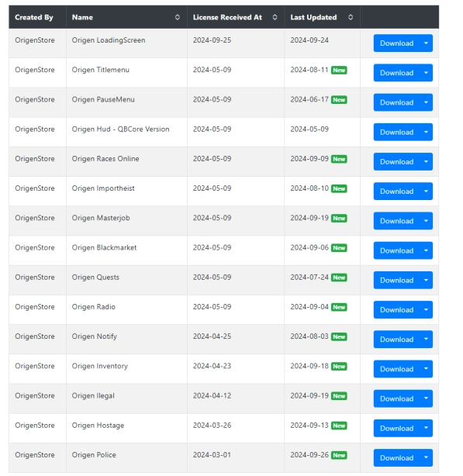Open dropdown arrow for Origen Hostage download

coord(426,428)
